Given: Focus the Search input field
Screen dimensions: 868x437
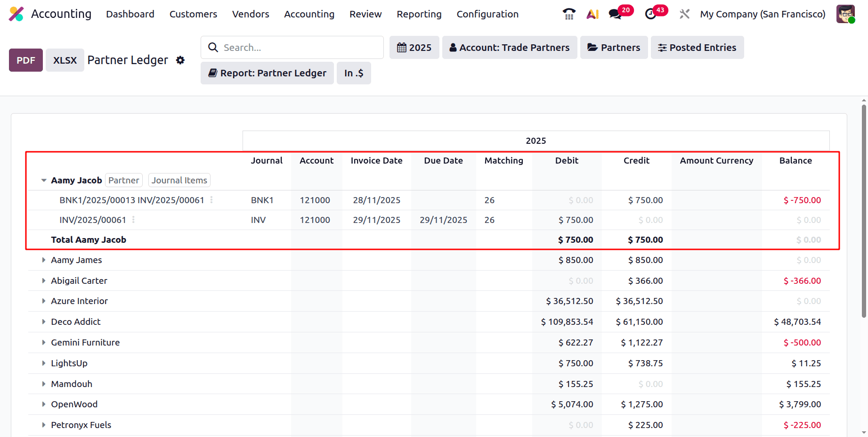Looking at the screenshot, I should pos(292,48).
